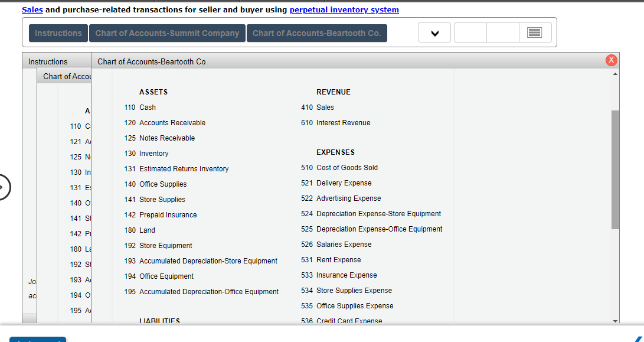Select account 110 Cash in Beartooth chart

pos(140,108)
